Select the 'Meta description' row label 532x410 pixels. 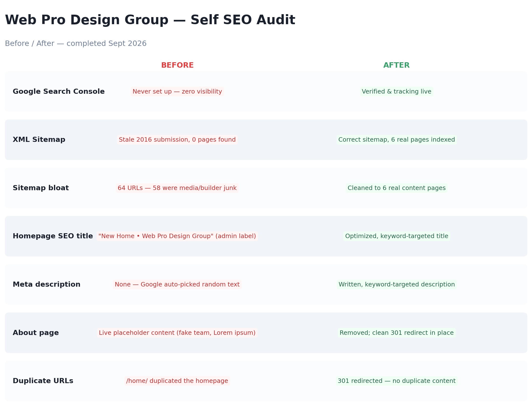46,284
